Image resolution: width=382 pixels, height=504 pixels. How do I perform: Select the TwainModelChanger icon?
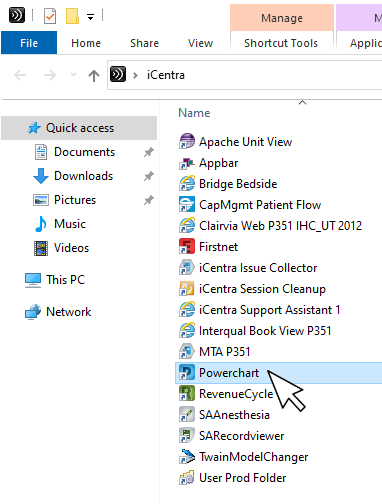click(x=187, y=457)
